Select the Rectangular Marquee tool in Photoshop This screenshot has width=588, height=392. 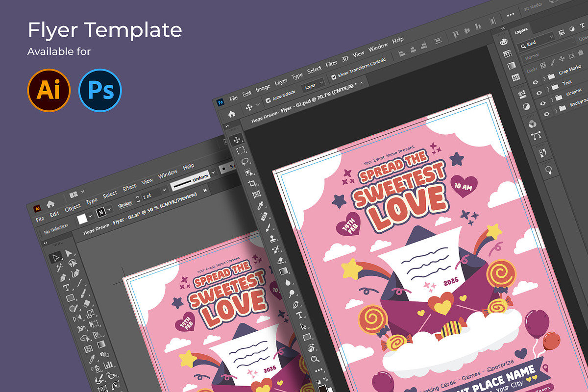240,150
